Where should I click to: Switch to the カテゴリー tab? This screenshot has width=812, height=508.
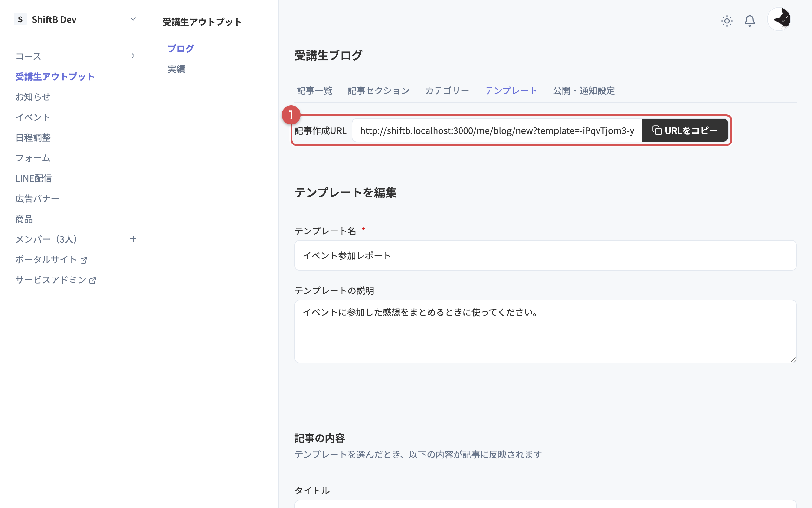pos(447,90)
